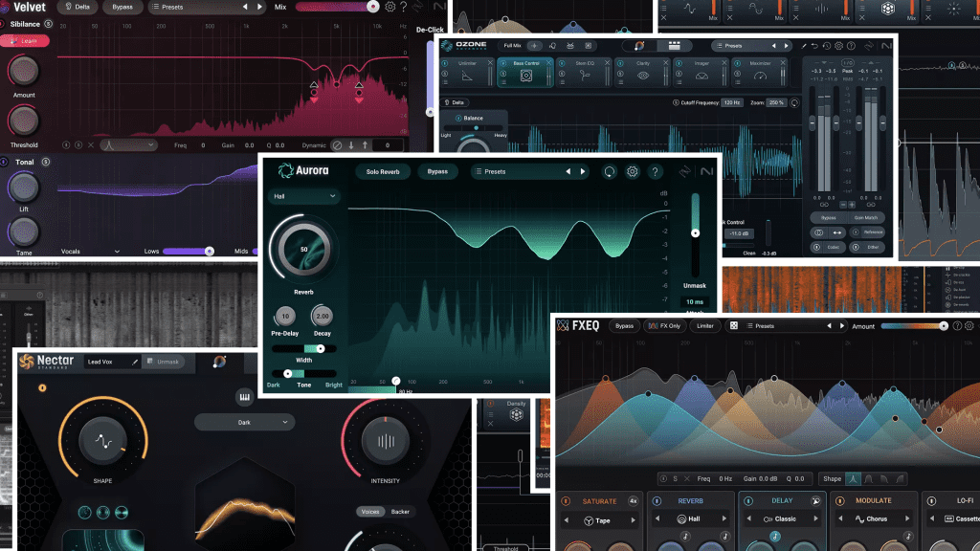Power off the SATURATE module in FXEQ
980x551 pixels.
pos(568,500)
